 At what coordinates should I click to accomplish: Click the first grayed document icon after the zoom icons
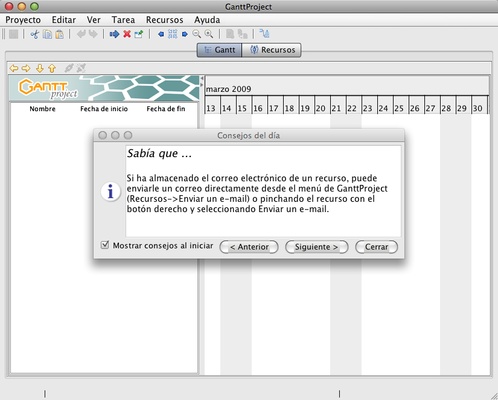(x=230, y=34)
